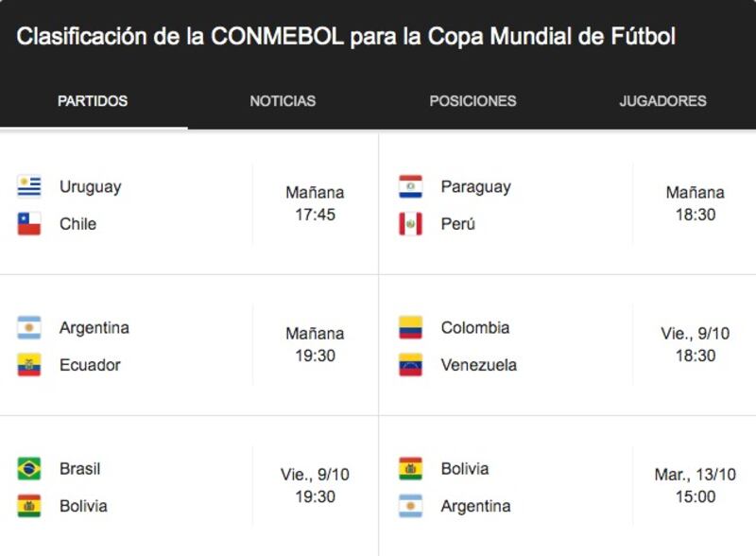Click the Ecuador flag icon
Viewport: 756px width, 556px height.
click(x=29, y=365)
